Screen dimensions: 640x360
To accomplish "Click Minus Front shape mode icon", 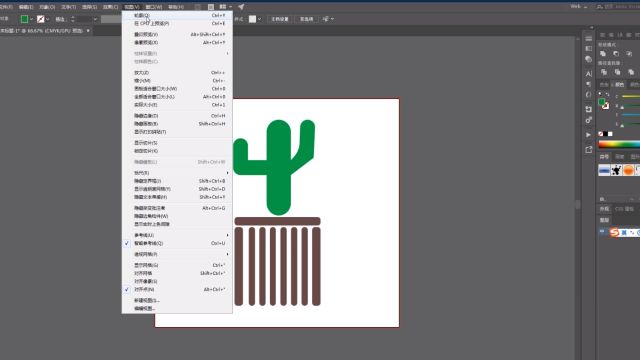I will [616, 54].
